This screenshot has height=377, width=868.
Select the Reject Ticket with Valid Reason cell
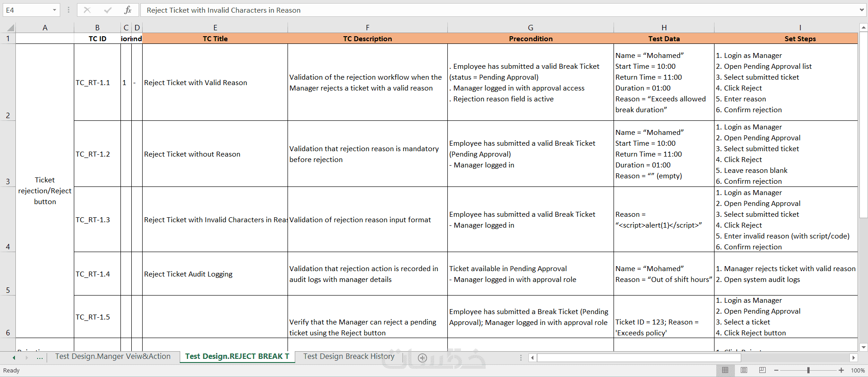coord(215,82)
